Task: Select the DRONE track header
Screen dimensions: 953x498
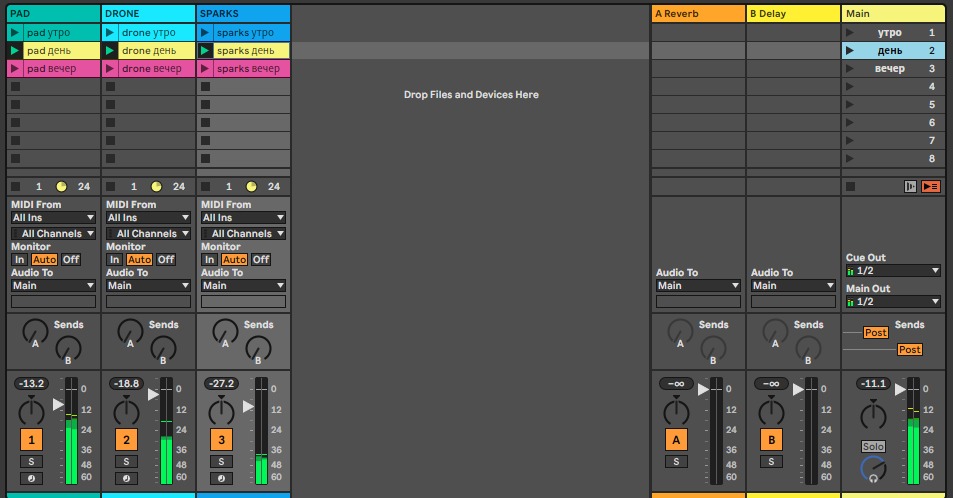Action: click(148, 13)
